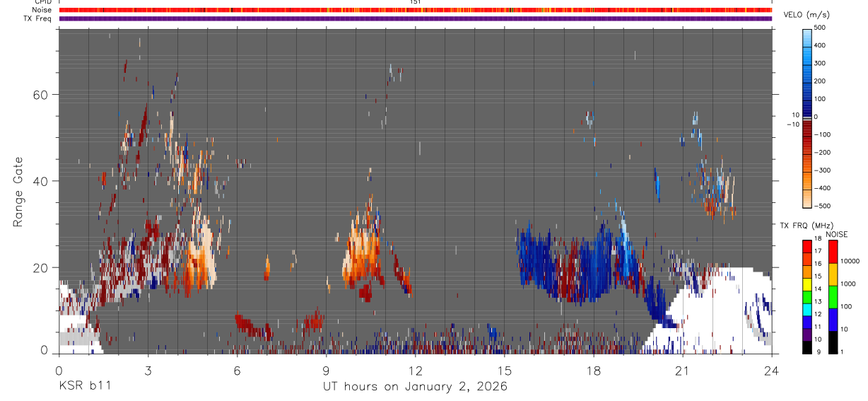This screenshot has width=868, height=401.
Task: Click the velocity scale label '-300'
Action: (823, 170)
